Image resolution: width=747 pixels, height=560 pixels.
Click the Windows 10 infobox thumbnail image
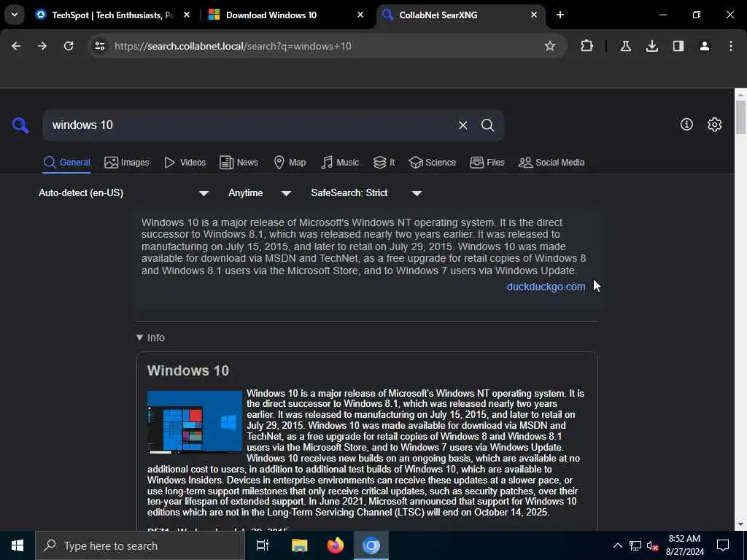195,421
